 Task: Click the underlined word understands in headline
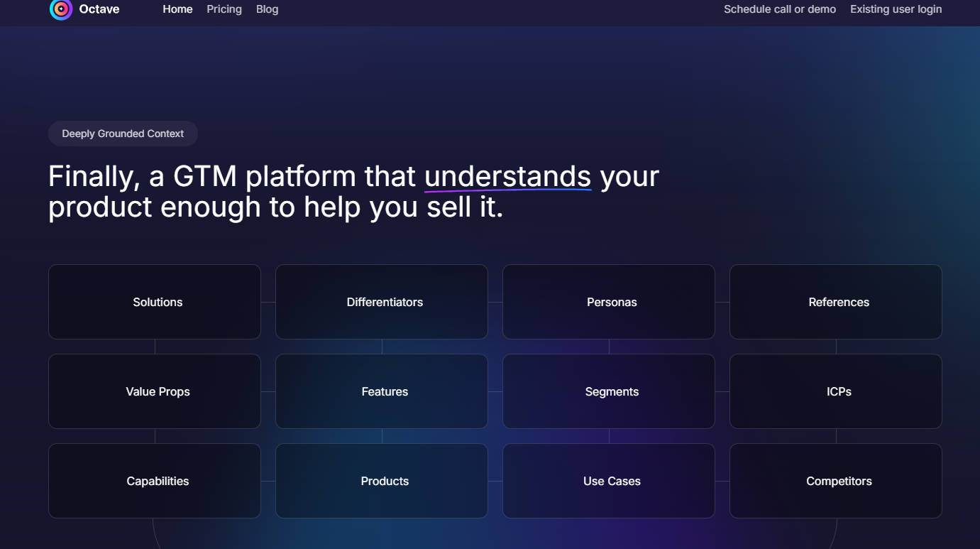(x=507, y=176)
